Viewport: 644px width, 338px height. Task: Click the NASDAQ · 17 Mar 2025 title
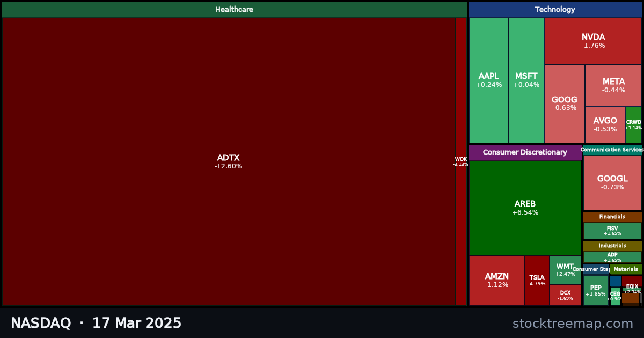point(96,324)
